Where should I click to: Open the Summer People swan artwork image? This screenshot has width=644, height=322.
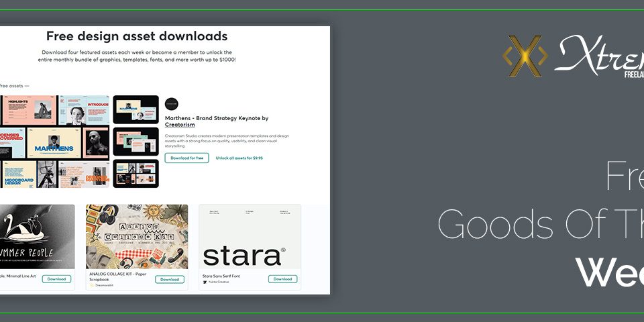click(38, 237)
